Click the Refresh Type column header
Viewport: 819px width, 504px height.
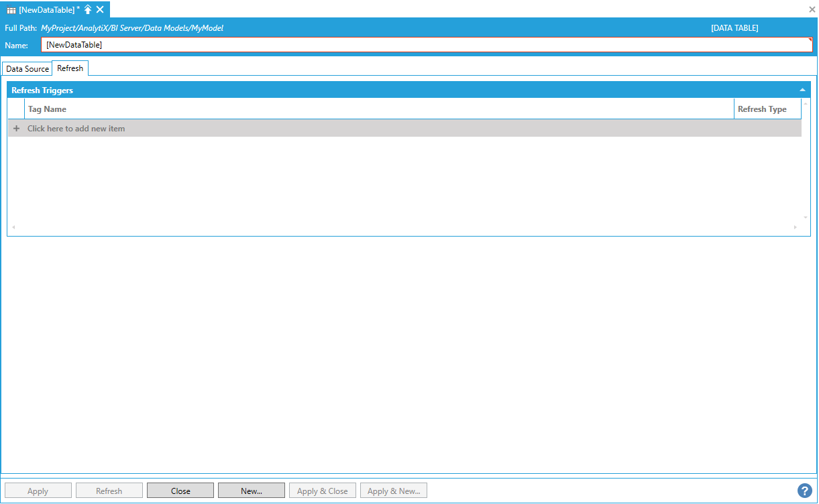click(x=762, y=109)
